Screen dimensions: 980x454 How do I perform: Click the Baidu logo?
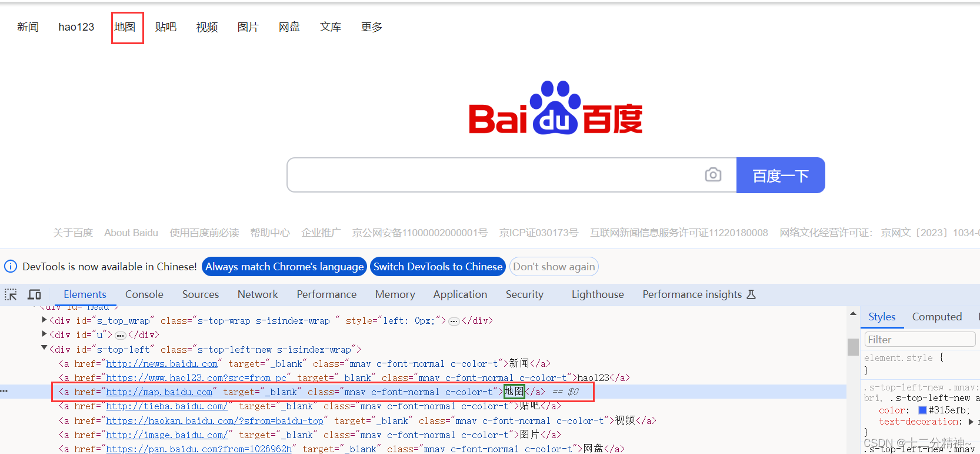(x=555, y=108)
